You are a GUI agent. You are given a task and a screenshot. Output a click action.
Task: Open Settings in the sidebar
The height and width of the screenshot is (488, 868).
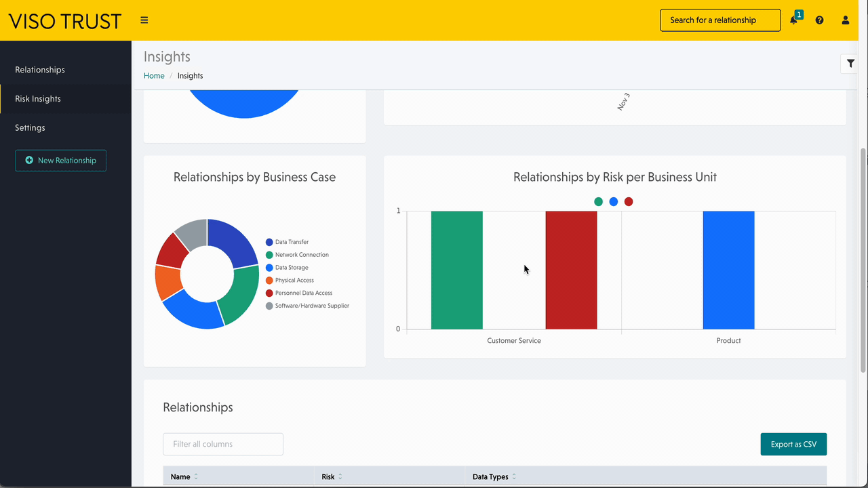30,128
